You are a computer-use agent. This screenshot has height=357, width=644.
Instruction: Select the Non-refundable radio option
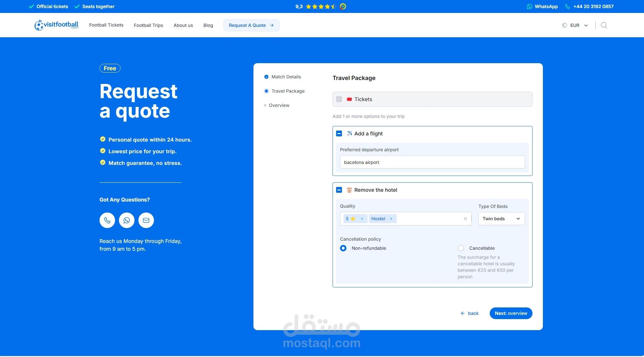coord(343,248)
